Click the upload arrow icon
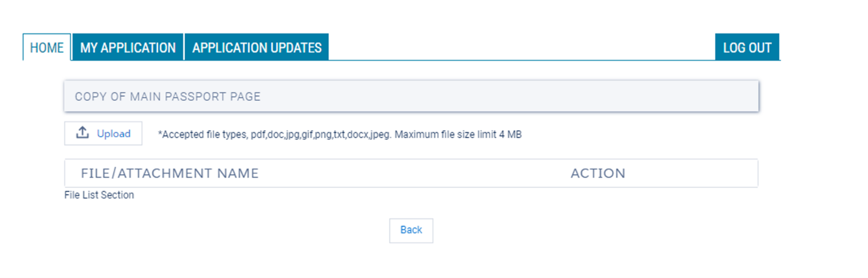Screen dimensions: 868x278 (x=83, y=133)
